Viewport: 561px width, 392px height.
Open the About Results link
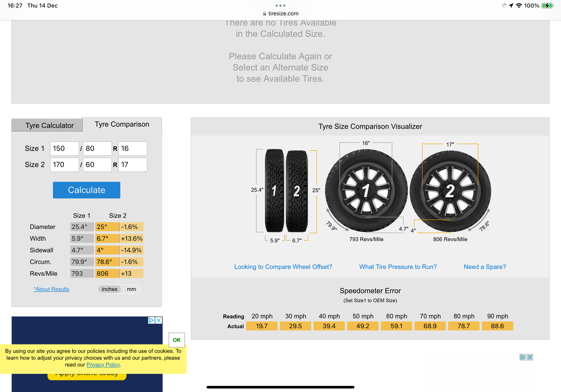(51, 289)
